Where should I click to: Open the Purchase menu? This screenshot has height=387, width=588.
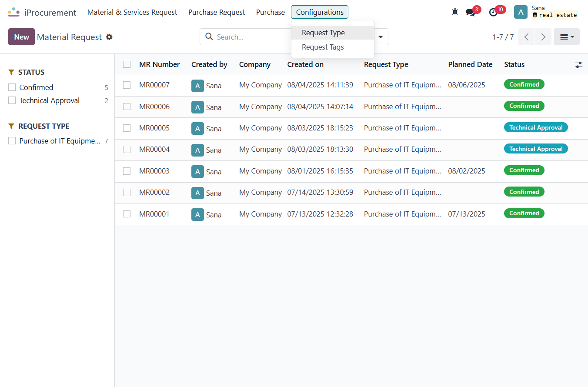click(271, 12)
